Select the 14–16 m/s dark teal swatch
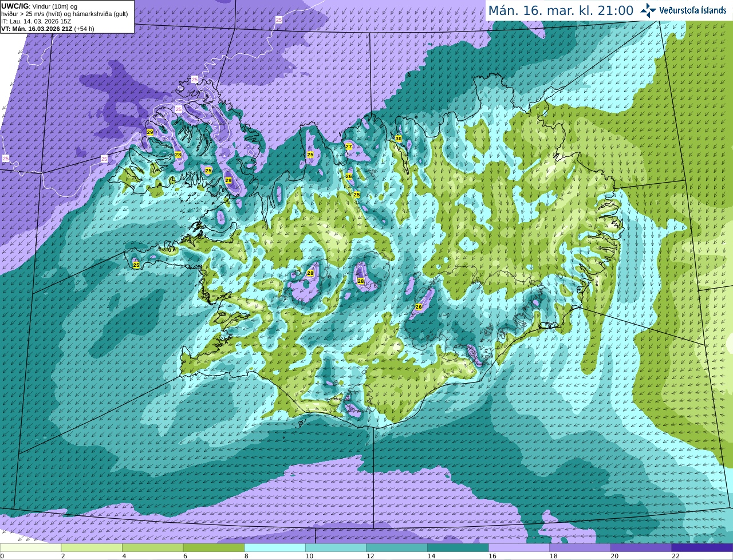The image size is (733, 560). 458,547
